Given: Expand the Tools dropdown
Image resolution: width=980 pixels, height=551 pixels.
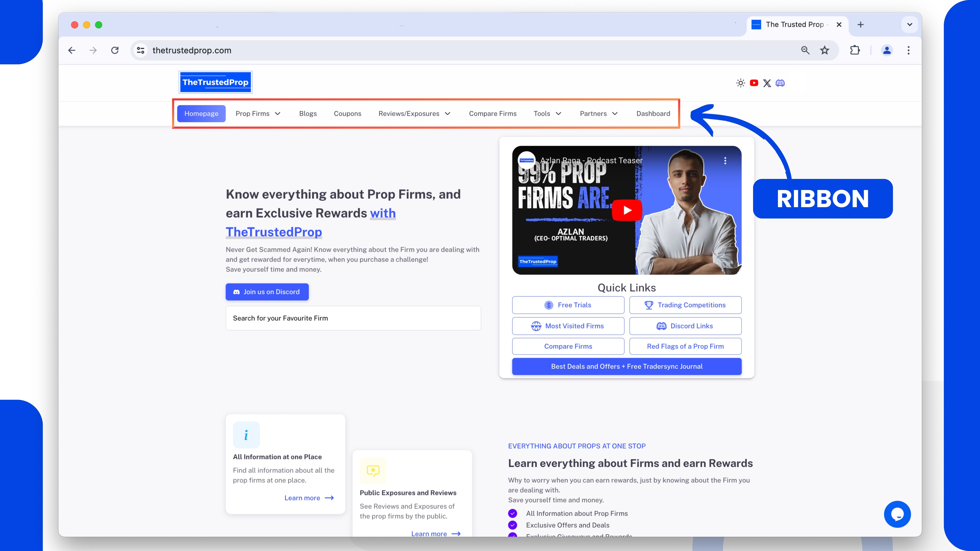Looking at the screenshot, I should tap(547, 114).
